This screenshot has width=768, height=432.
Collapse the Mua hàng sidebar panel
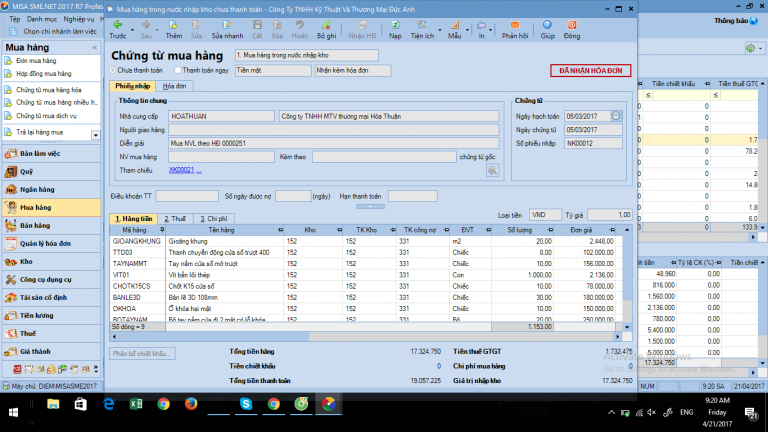[95, 48]
